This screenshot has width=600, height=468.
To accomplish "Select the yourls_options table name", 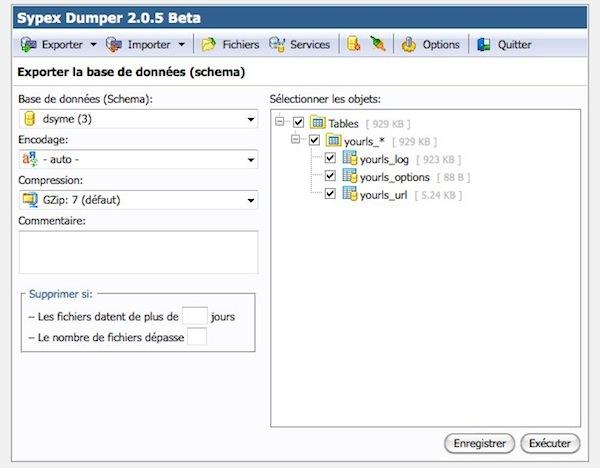I will point(395,178).
